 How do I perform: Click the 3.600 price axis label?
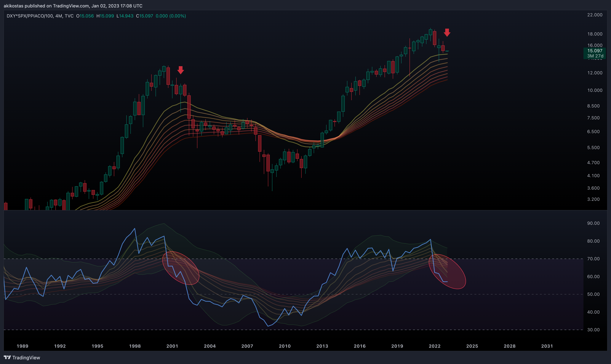pos(593,188)
